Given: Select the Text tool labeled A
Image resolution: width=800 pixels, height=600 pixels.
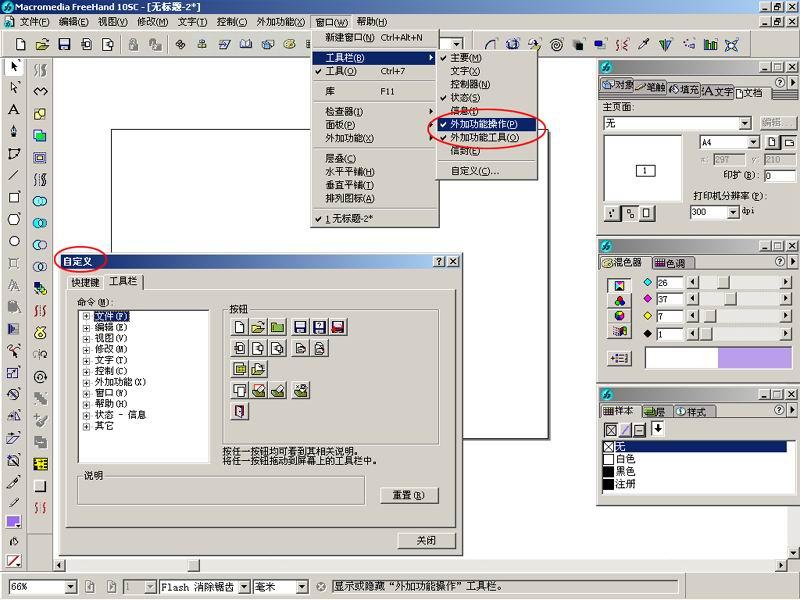Looking at the screenshot, I should pos(14,110).
